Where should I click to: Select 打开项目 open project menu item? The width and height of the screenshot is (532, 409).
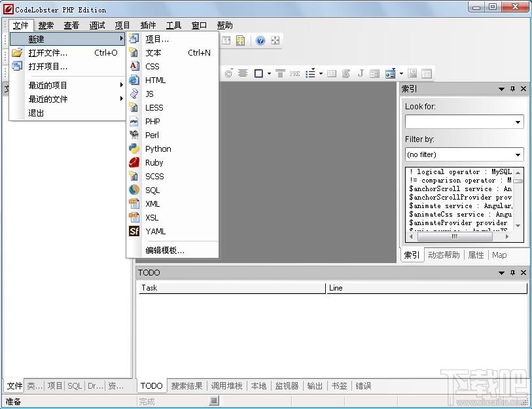tap(67, 67)
